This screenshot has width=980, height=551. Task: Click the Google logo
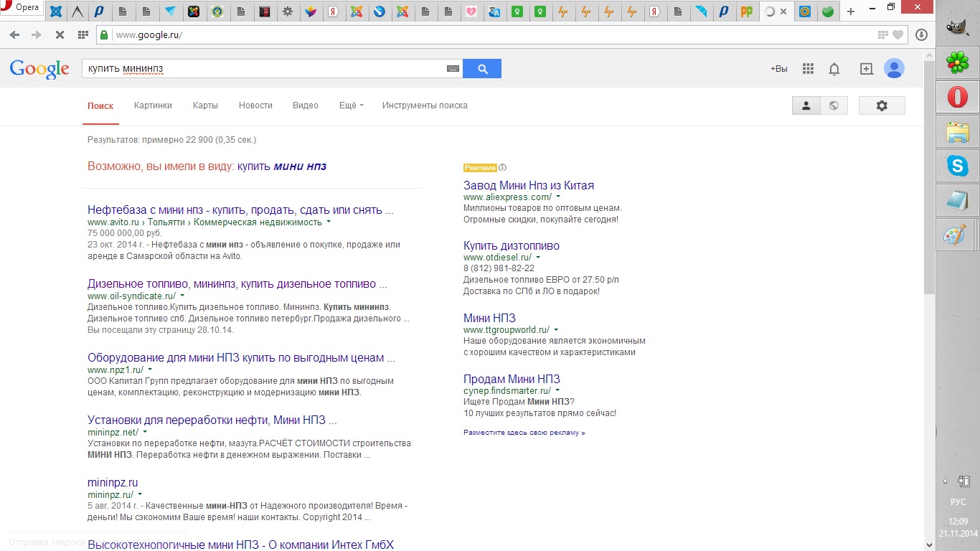click(x=39, y=69)
